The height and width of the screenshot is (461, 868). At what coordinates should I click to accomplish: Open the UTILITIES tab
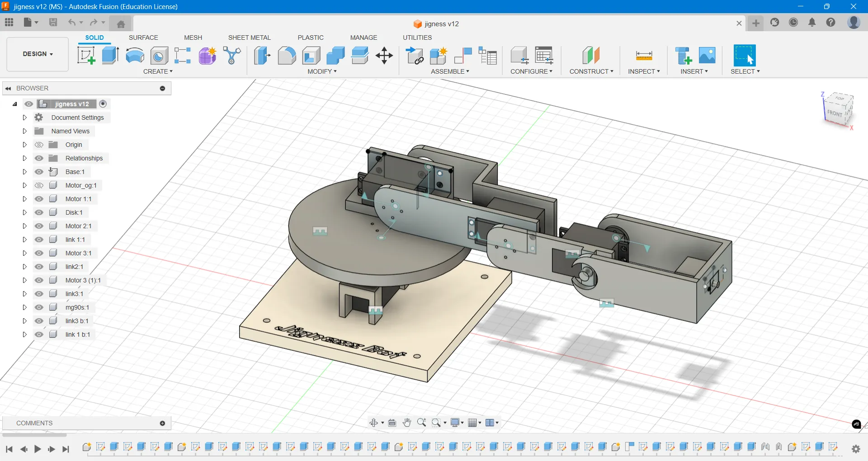(417, 38)
